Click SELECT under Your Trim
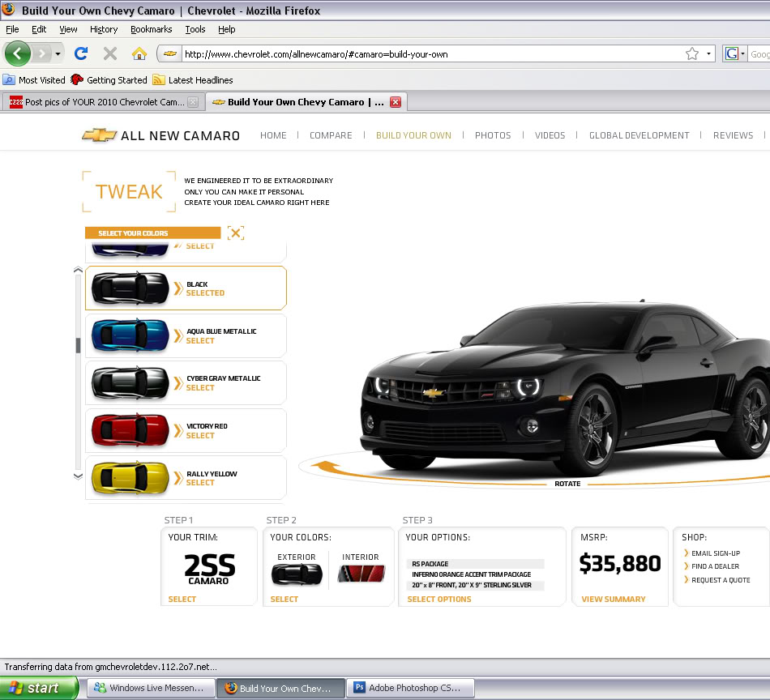 [182, 600]
